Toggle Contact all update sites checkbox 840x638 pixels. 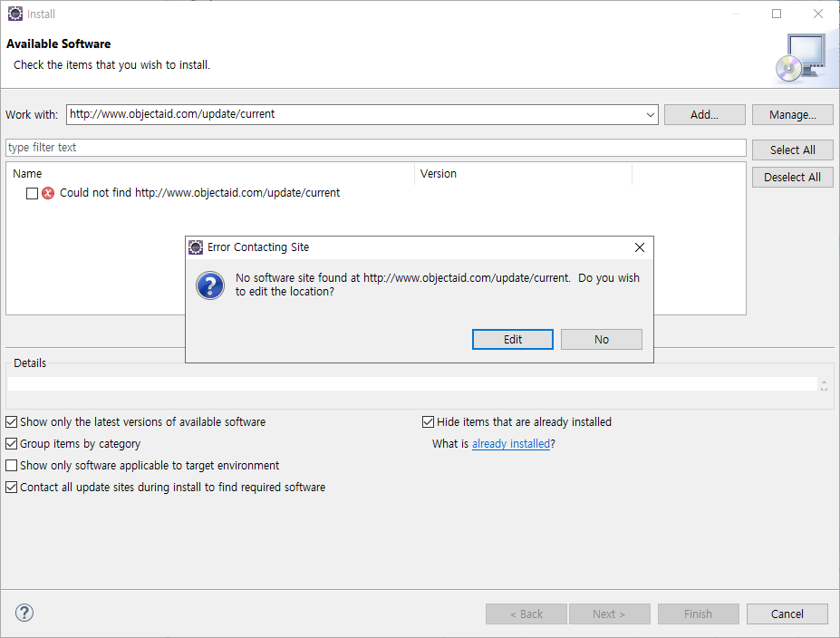[x=11, y=488]
